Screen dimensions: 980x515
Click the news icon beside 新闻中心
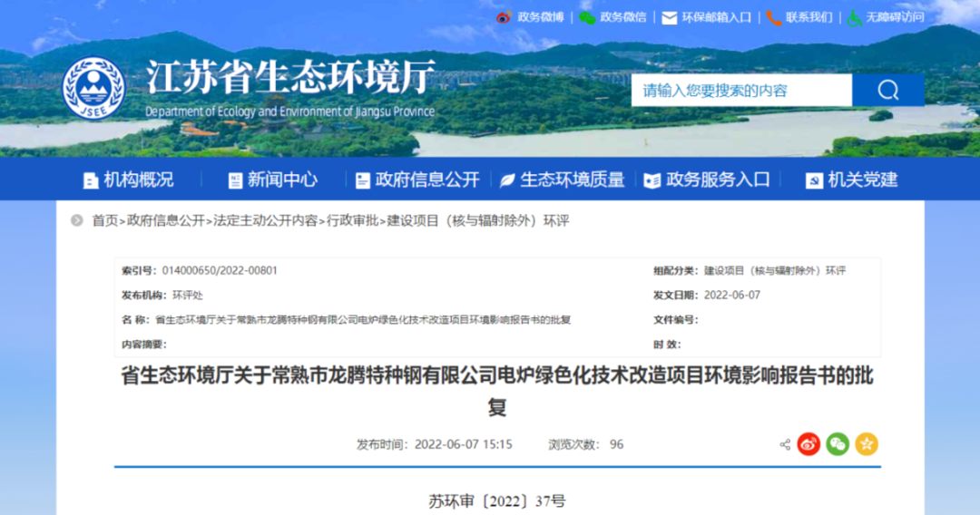tap(235, 180)
